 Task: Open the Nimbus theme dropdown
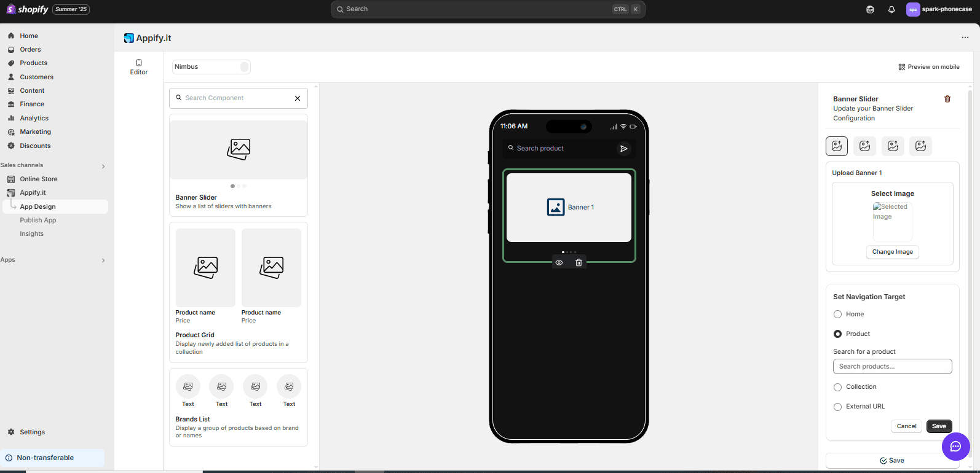211,67
